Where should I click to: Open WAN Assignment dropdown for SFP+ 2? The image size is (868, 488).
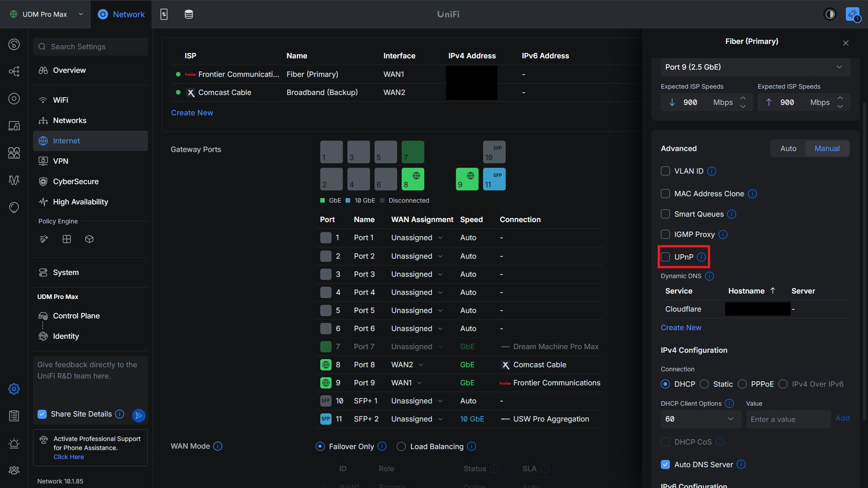pos(417,419)
